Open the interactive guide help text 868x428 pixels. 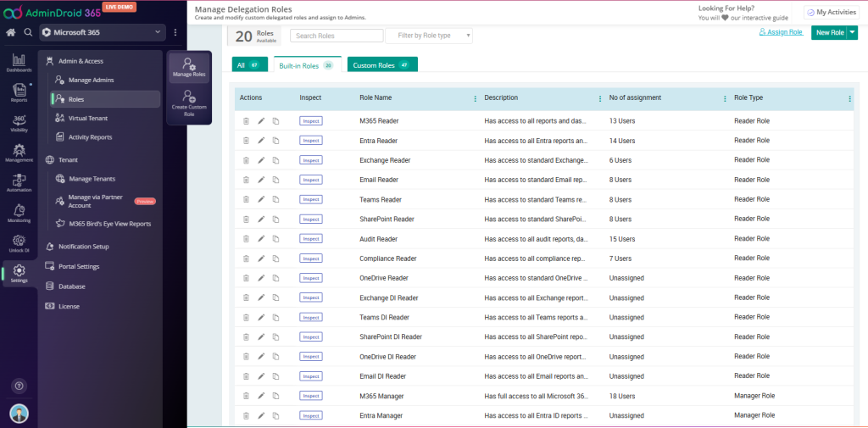(x=743, y=18)
